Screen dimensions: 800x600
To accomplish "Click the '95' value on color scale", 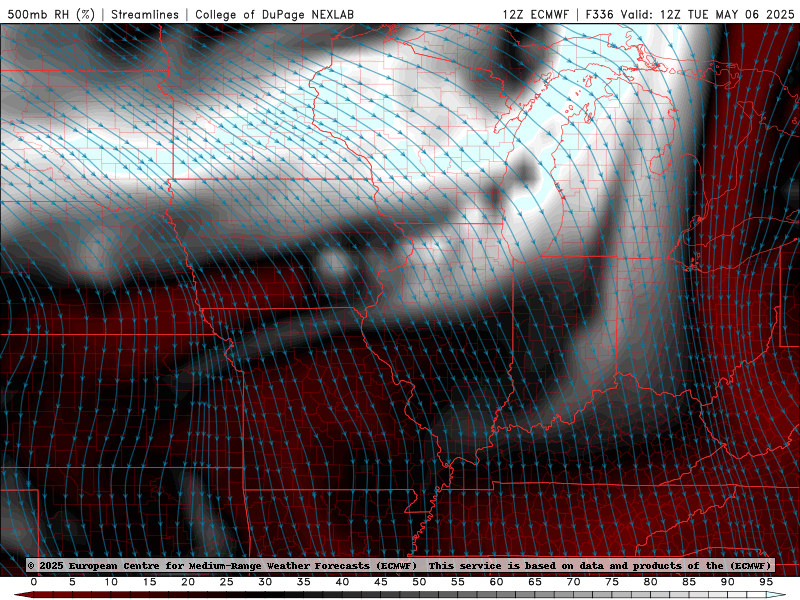I will point(766,582).
